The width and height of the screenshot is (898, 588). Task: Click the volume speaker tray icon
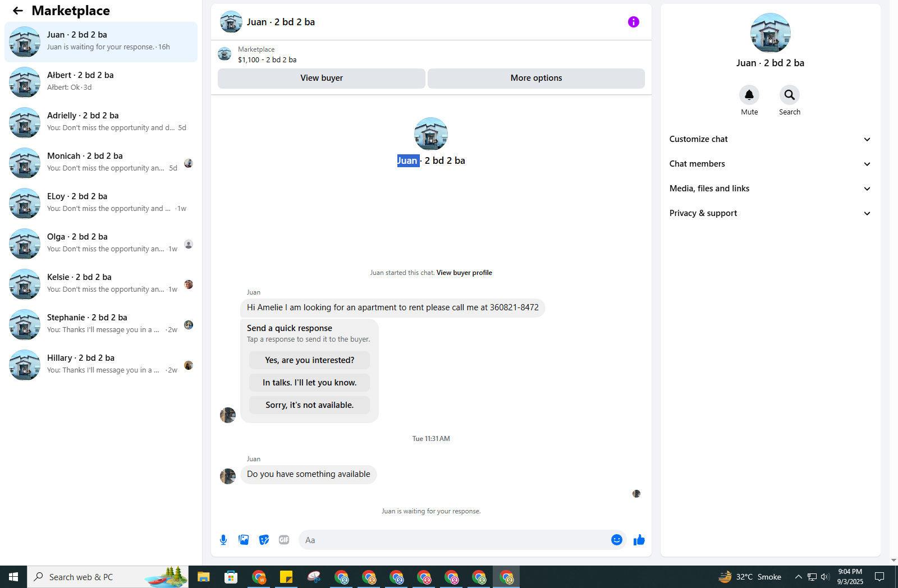coord(825,577)
